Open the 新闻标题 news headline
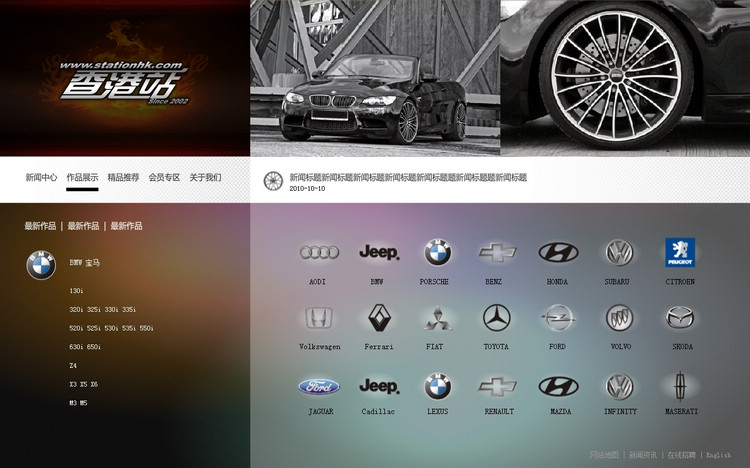This screenshot has width=750, height=468. [408, 178]
